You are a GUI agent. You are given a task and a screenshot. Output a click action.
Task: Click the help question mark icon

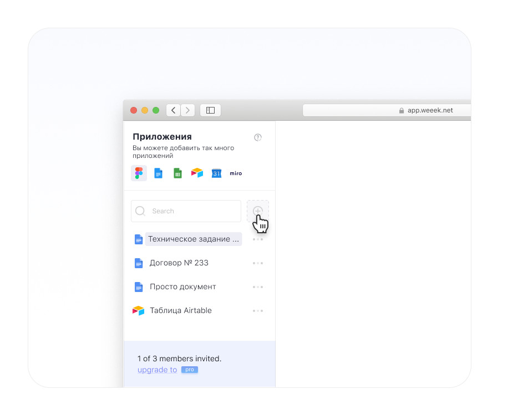[257, 137]
